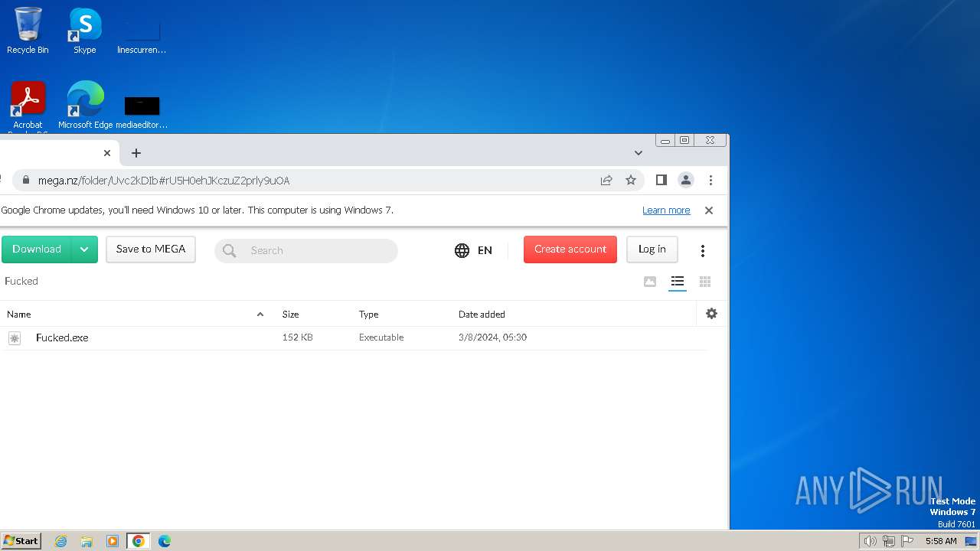
Task: Click the executable file icon
Action: pos(15,337)
